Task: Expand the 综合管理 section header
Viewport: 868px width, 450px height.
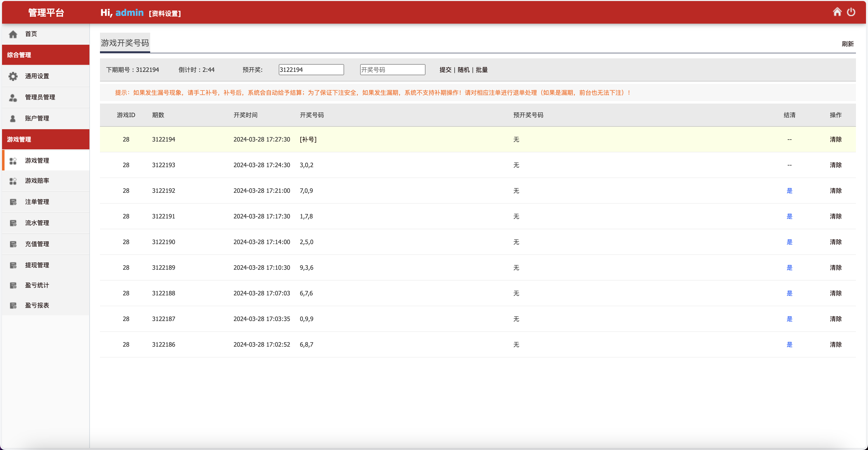Action: (19, 55)
